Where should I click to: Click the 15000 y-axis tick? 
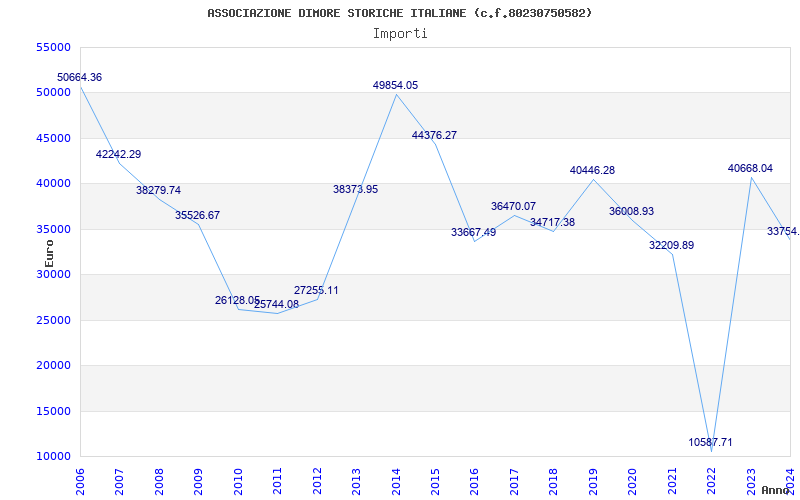click(x=53, y=411)
